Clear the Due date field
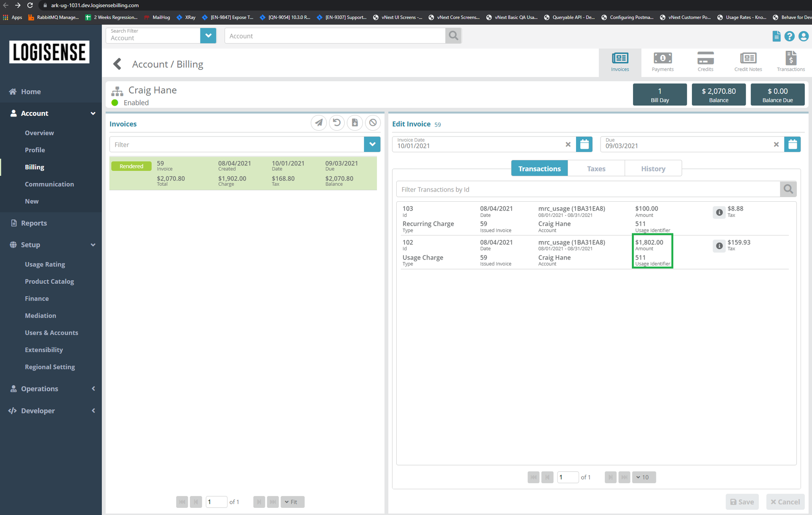Viewport: 812px width, 515px height. coord(776,145)
